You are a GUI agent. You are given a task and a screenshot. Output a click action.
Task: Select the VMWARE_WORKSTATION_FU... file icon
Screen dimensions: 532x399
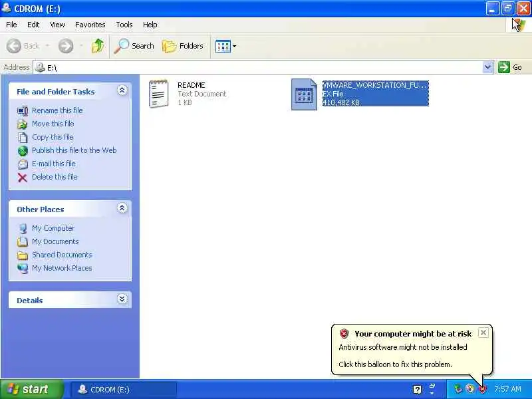tap(304, 94)
